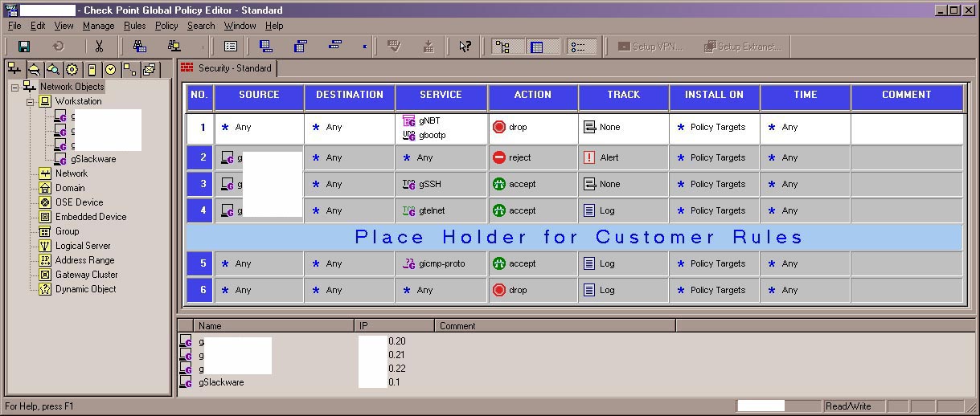This screenshot has width=980, height=416.
Task: Click the Save floppy disk toolbar icon
Action: point(24,47)
